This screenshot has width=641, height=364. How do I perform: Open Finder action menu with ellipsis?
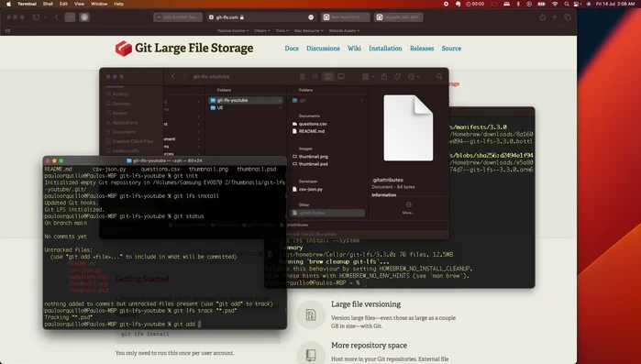[x=414, y=76]
